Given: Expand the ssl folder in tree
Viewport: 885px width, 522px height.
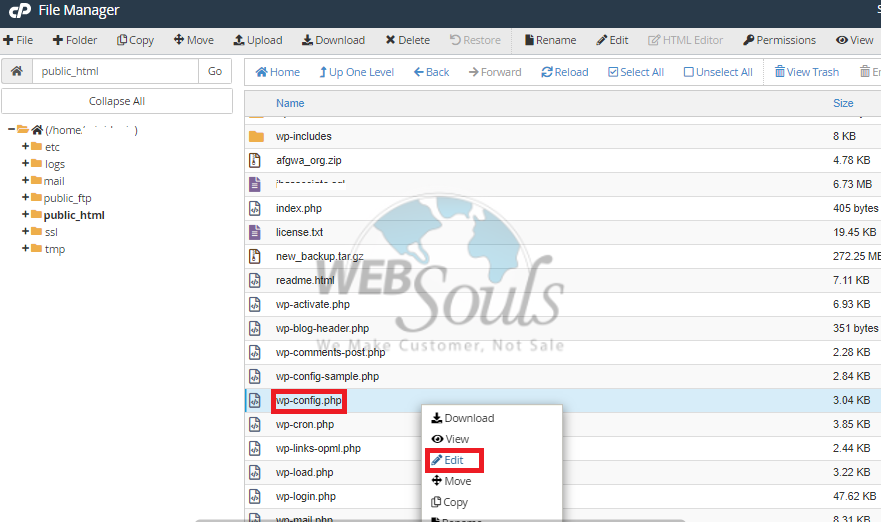Looking at the screenshot, I should [x=25, y=231].
